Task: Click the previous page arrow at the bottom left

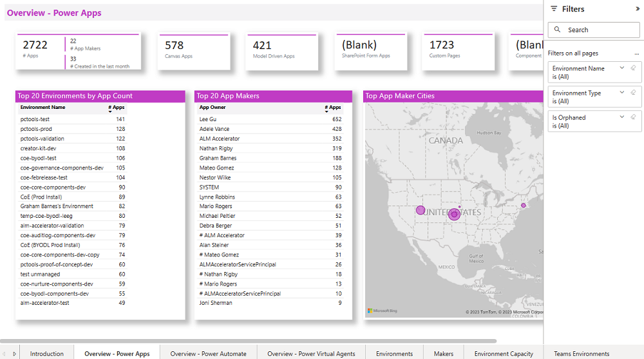Action: [x=5, y=354]
